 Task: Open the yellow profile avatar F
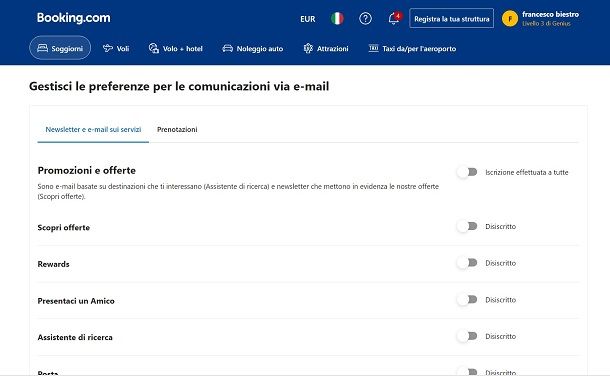(510, 18)
